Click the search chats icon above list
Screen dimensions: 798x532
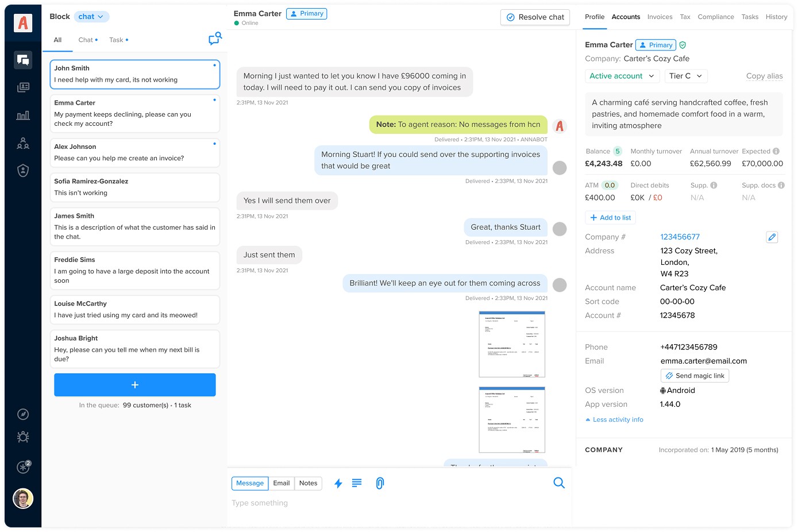point(215,38)
